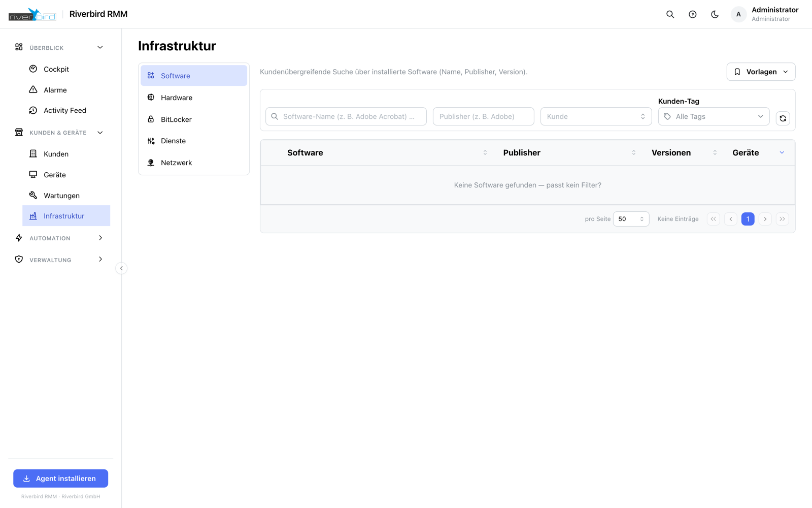This screenshot has height=508, width=812.
Task: Switch to the BitLocker tab
Action: (194, 119)
